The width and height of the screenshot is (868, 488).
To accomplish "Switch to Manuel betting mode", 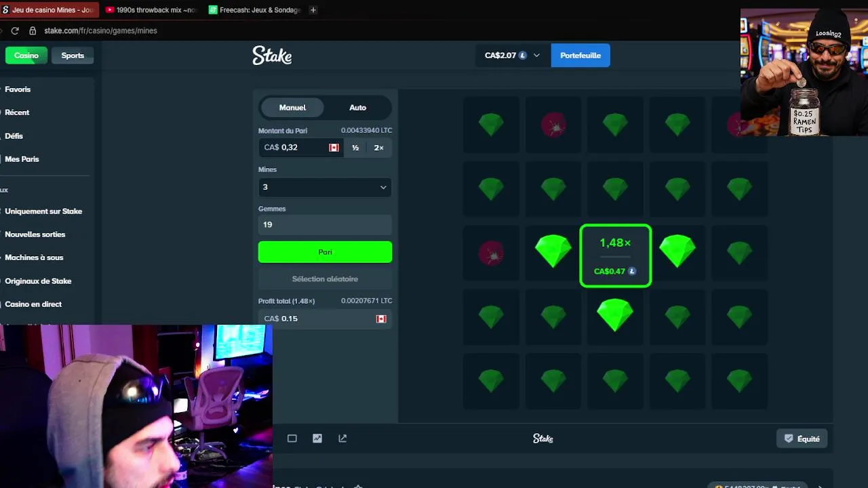I will click(292, 108).
